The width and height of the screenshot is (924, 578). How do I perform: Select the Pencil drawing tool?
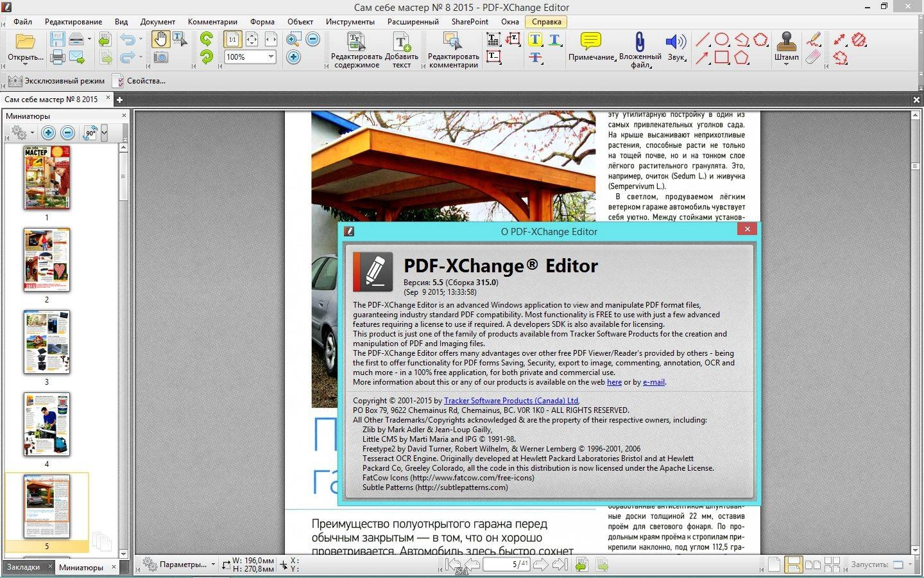click(x=814, y=40)
